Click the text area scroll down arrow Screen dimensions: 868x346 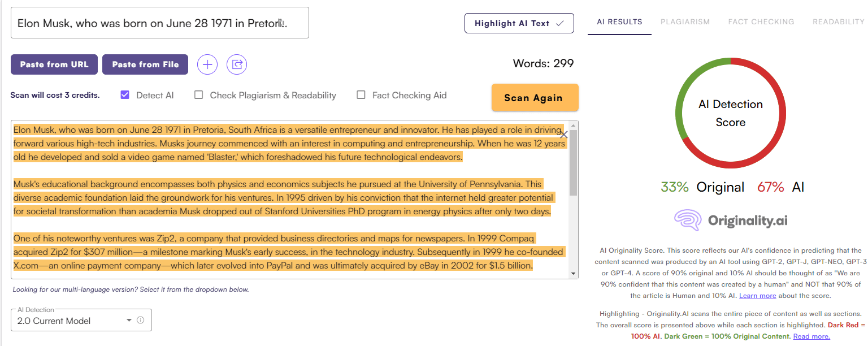pyautogui.click(x=574, y=274)
